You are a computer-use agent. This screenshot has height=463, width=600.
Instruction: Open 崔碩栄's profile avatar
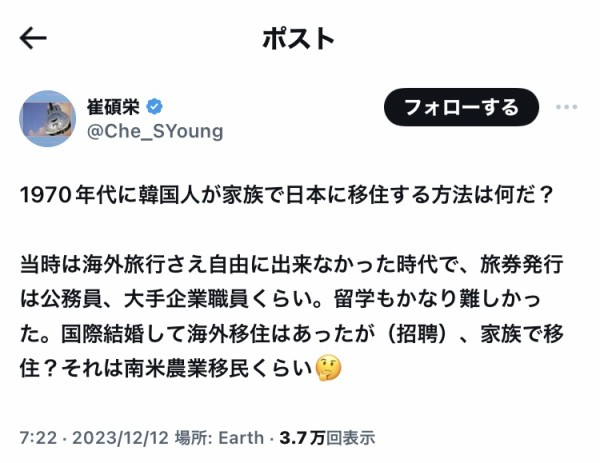tap(47, 118)
